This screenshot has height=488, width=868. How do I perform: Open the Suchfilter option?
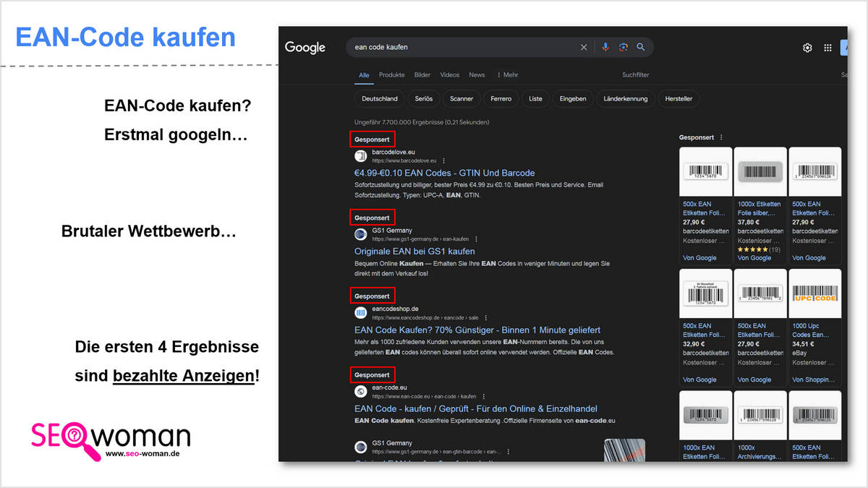636,75
